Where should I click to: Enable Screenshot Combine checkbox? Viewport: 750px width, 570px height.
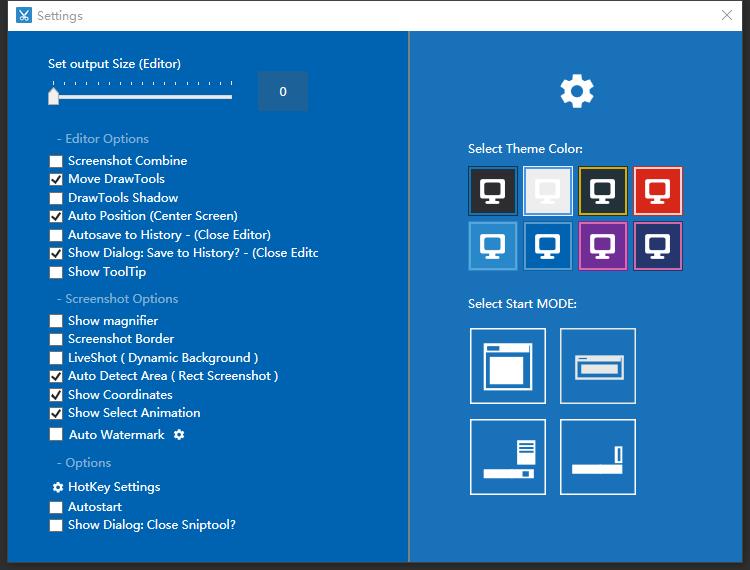coord(56,161)
